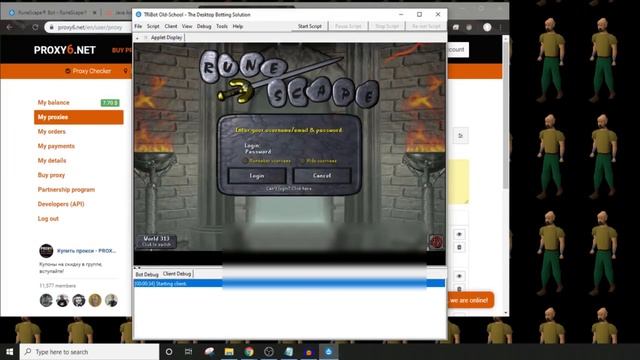
Task: Open the Windows Start button
Action: coord(10,351)
